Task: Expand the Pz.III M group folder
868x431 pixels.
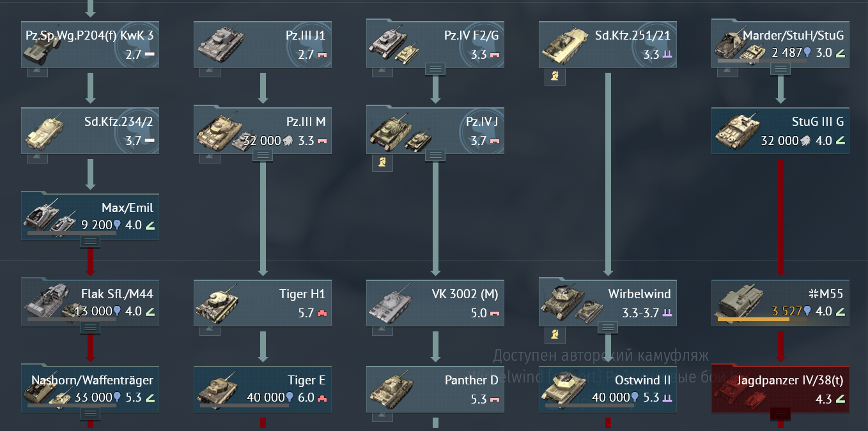Action: tap(263, 155)
